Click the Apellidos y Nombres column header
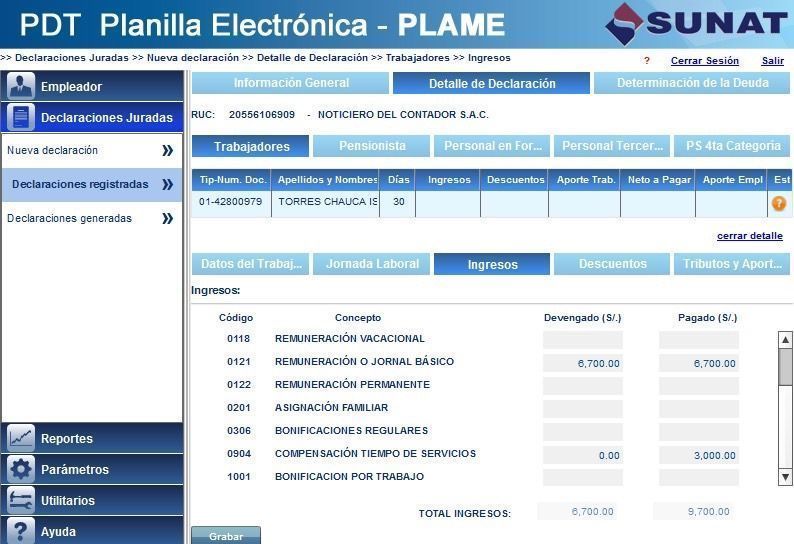Screen dimensions: 794x544 pyautogui.click(x=327, y=180)
